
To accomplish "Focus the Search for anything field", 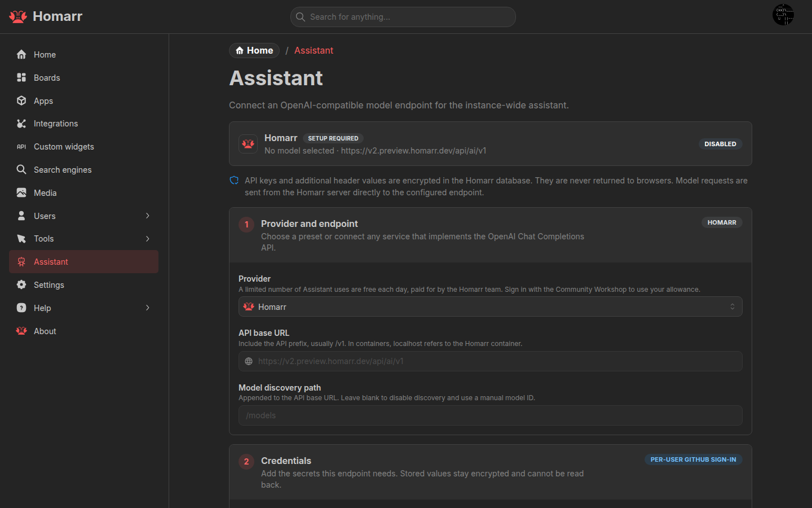I will pos(403,17).
